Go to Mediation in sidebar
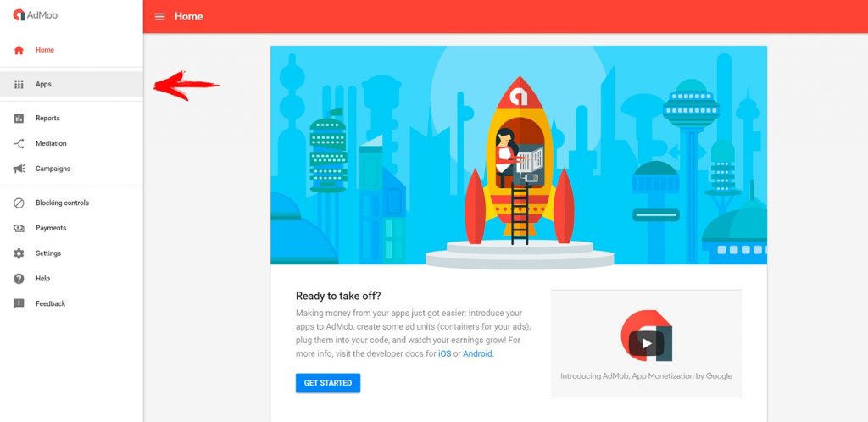 point(71,144)
